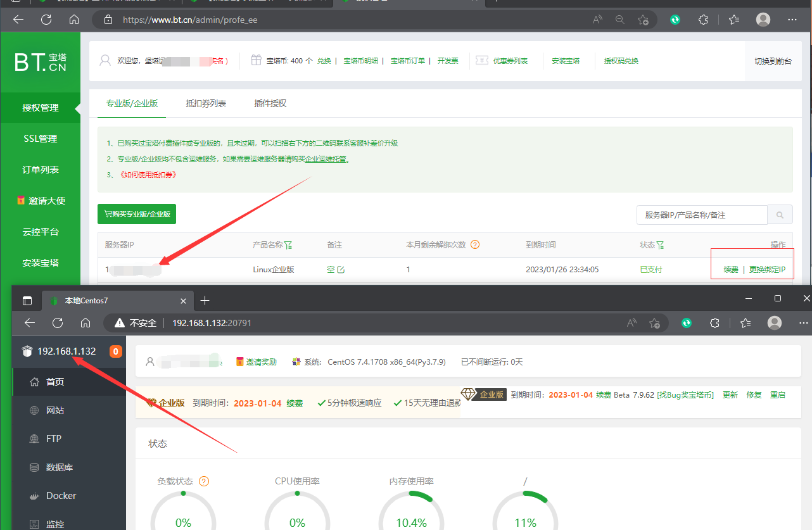The height and width of the screenshot is (530, 812).
Task: Open 首页 in the panel sidebar
Action: pyautogui.click(x=69, y=382)
